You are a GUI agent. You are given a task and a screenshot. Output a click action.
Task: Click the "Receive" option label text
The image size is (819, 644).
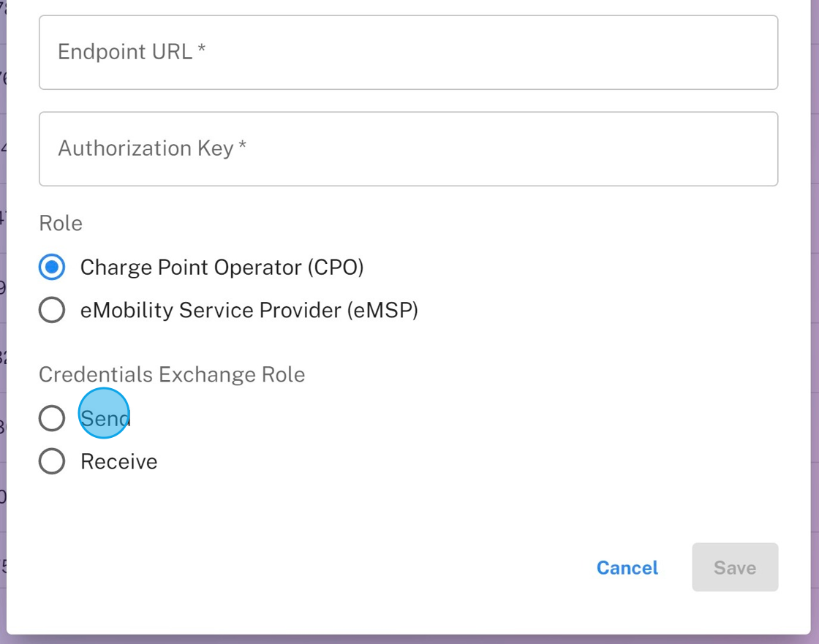point(118,462)
